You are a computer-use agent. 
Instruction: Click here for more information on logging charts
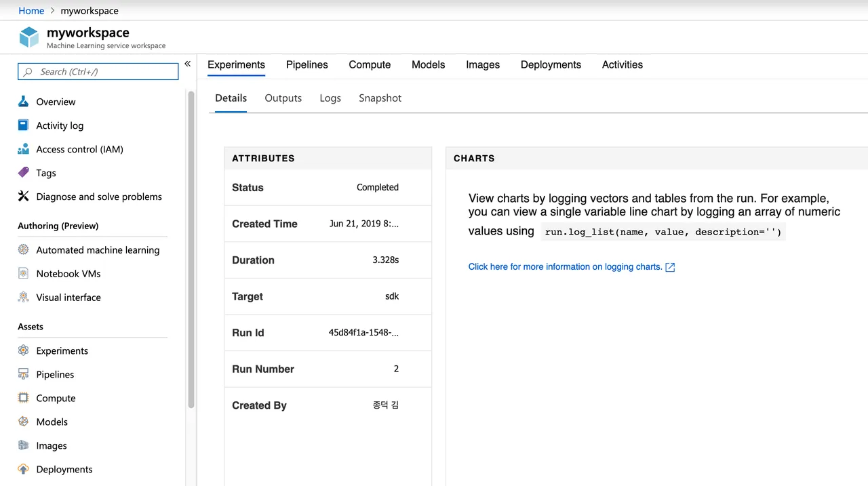pos(565,266)
